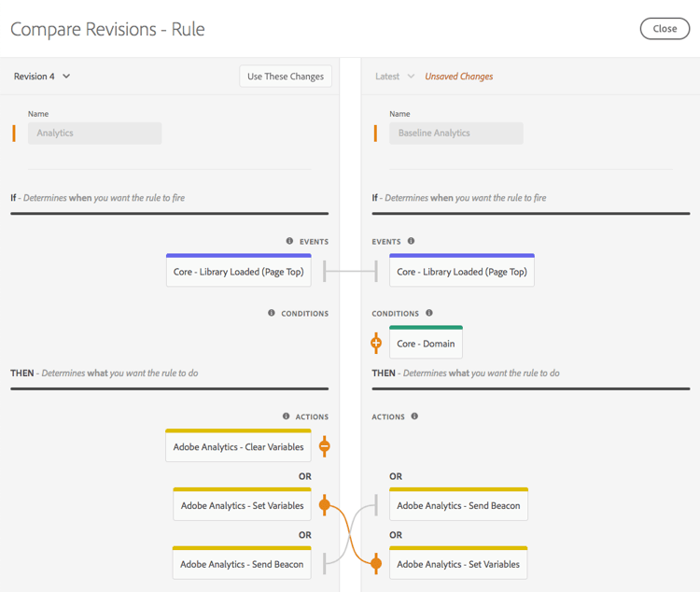Image resolution: width=700 pixels, height=592 pixels.
Task: Select left Adobe Analytics - Set Variables card
Action: 242,504
